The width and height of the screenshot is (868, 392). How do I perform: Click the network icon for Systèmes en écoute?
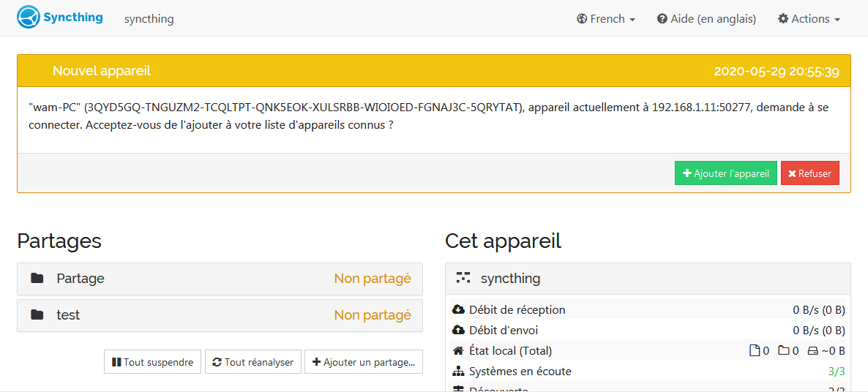[459, 372]
